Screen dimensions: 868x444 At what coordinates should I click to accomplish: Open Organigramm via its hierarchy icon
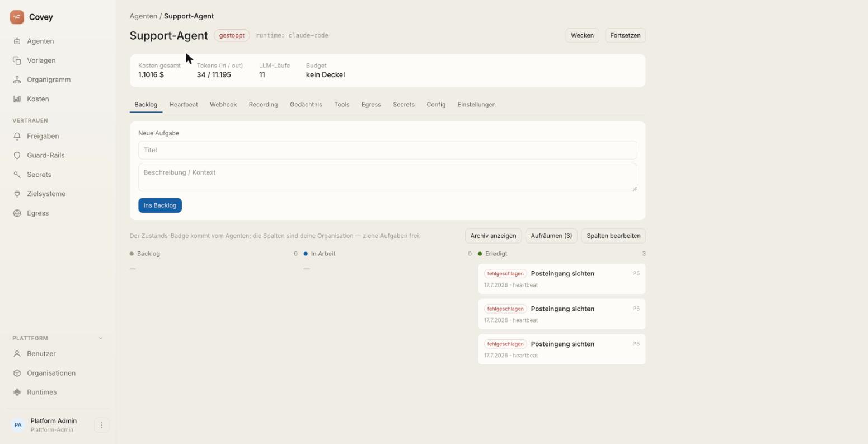(17, 80)
